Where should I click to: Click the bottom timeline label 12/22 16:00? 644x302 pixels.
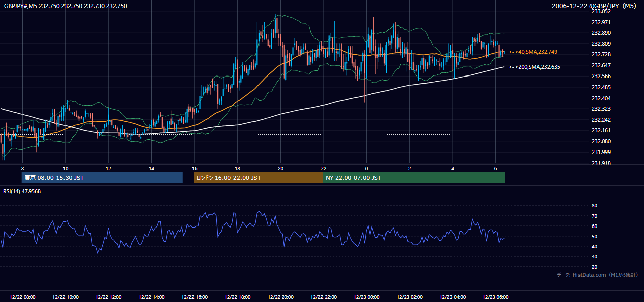[x=195, y=297]
